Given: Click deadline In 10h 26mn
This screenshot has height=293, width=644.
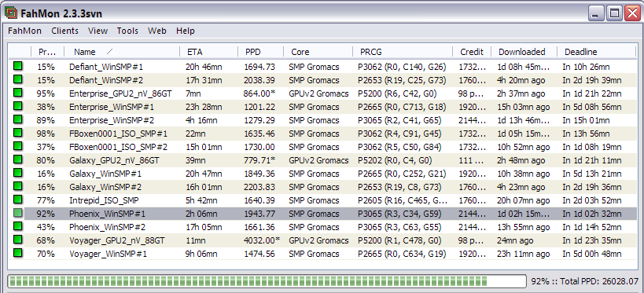Looking at the screenshot, I should (586, 67).
